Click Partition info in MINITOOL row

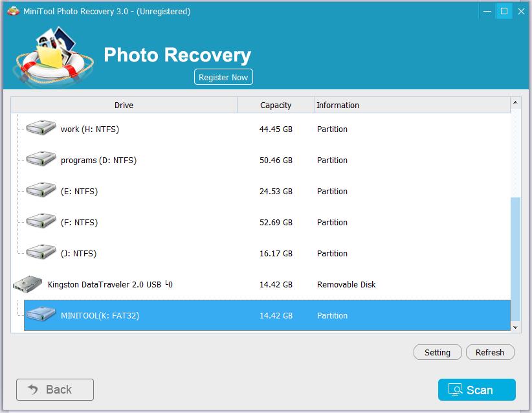coord(332,316)
